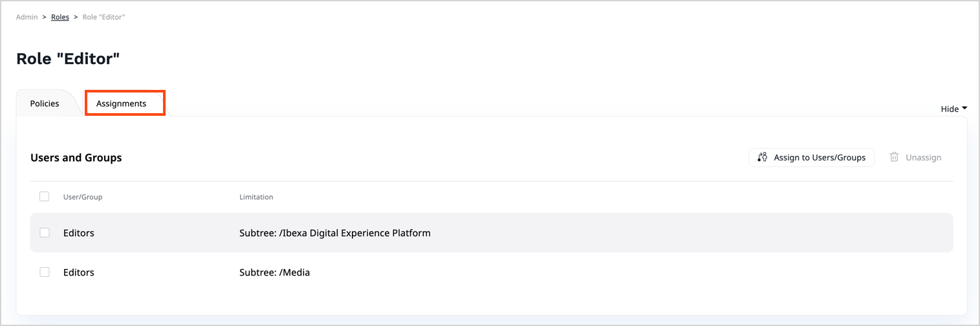
Task: Open Editors group in the Ibexa row
Action: (79, 233)
